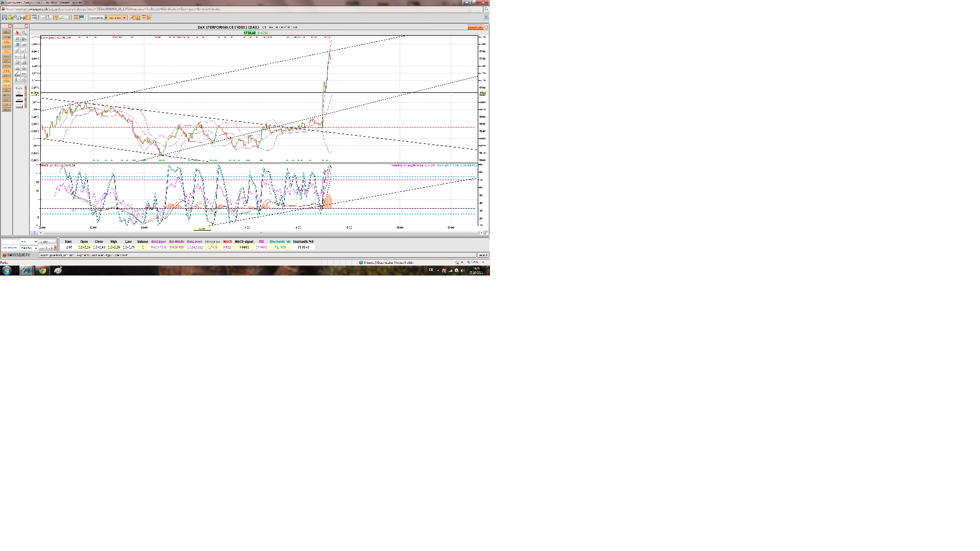The image size is (980, 551).
Task: Select the circle shape drawing tool
Action: coord(17,62)
